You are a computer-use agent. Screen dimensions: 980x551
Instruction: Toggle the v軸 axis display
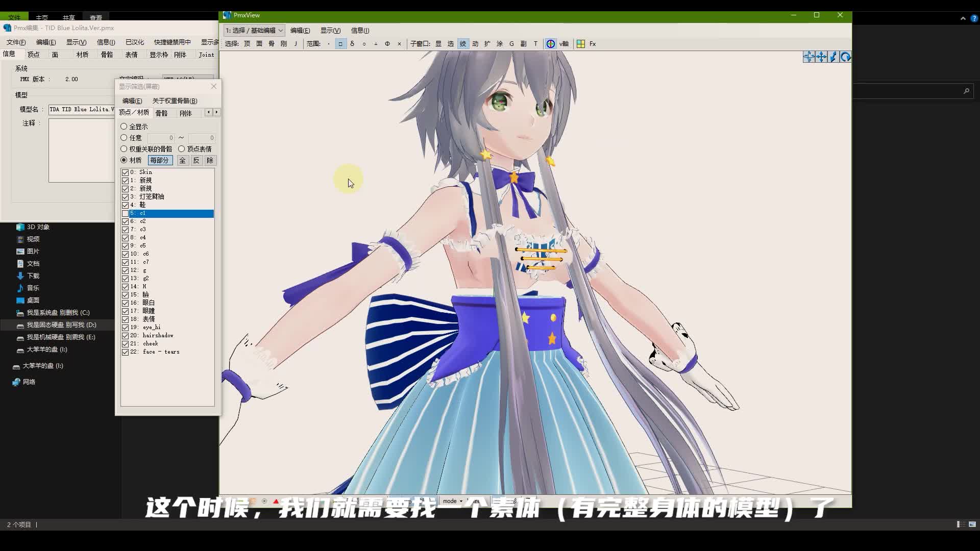click(x=564, y=44)
